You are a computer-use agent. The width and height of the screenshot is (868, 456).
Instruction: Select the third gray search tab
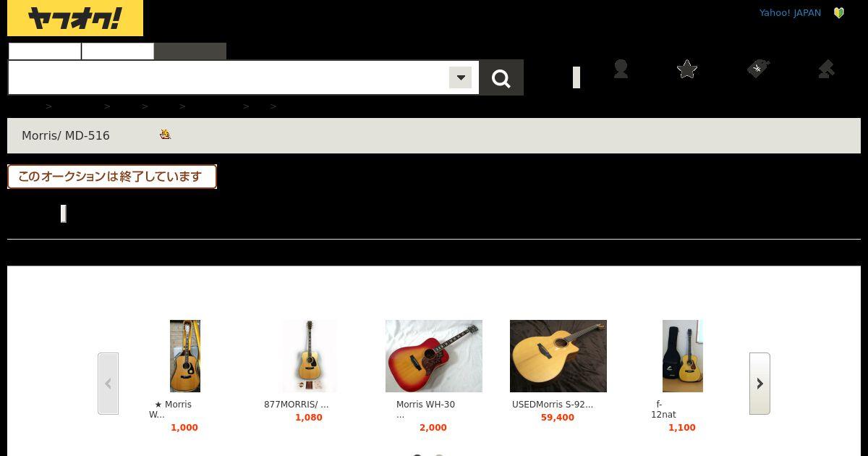(x=190, y=51)
